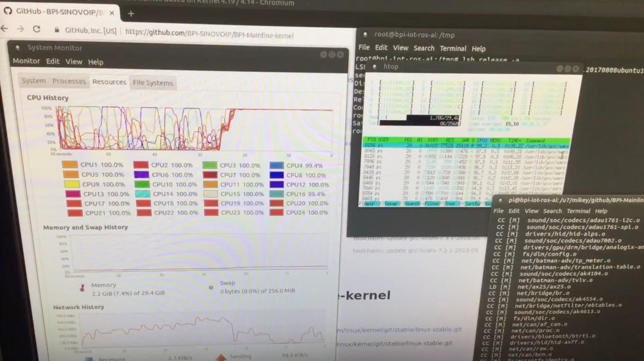Click the Memory pie indicator icon
This screenshot has height=361, width=644.
click(x=82, y=288)
